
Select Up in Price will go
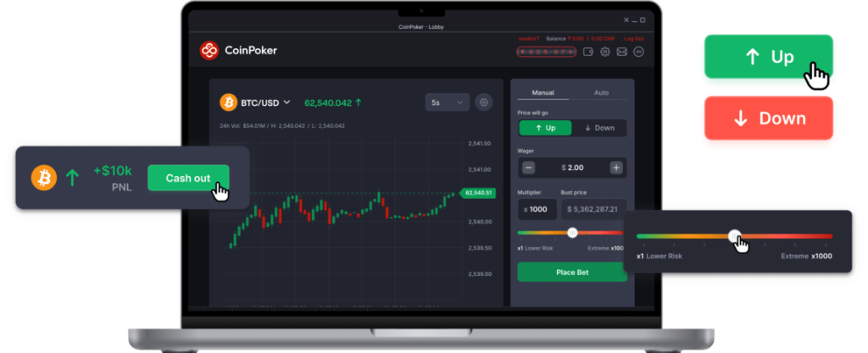click(x=545, y=128)
